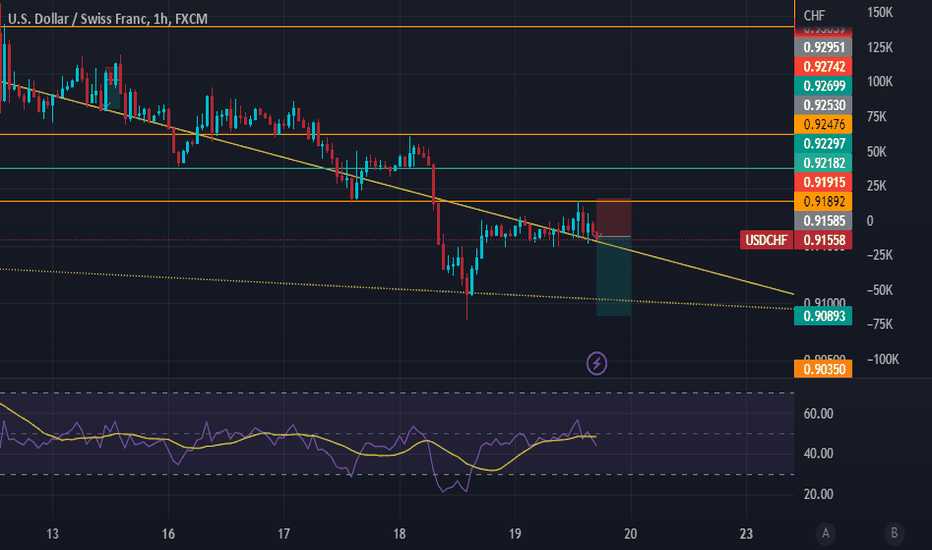
Task: Click the date label 23 on time axis
Action: pos(746,533)
